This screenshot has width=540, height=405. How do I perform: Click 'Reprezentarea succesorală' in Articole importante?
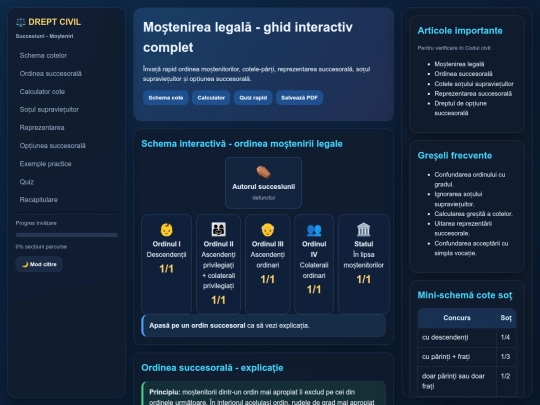point(473,94)
